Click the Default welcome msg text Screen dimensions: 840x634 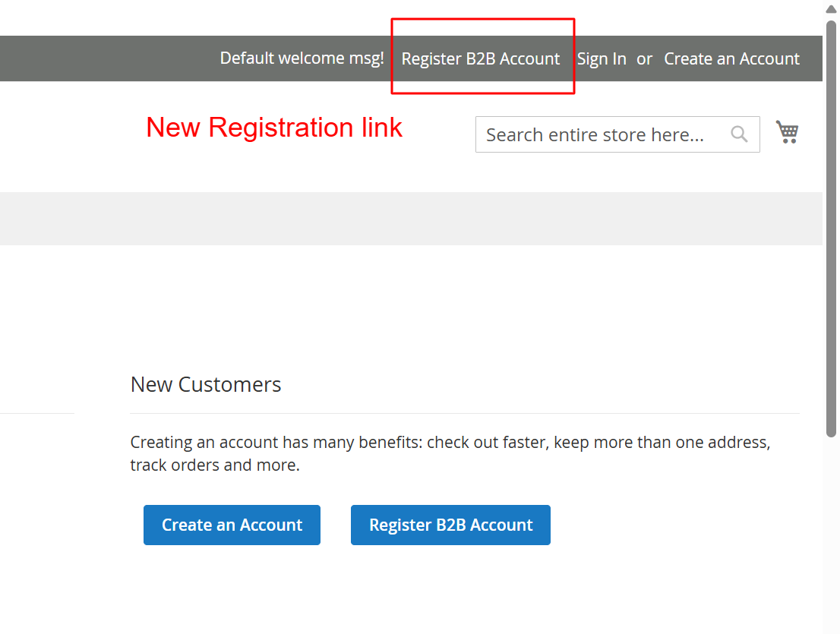click(x=302, y=58)
